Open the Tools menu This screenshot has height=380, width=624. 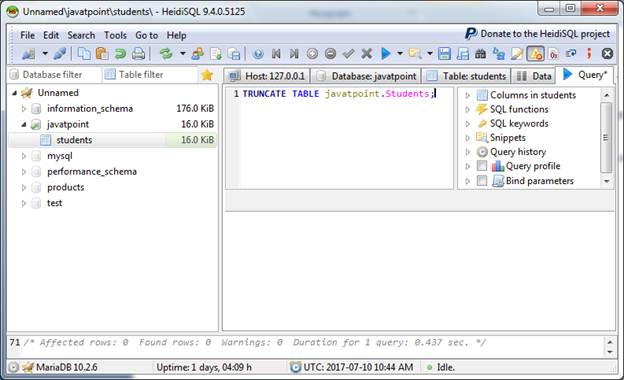click(115, 35)
